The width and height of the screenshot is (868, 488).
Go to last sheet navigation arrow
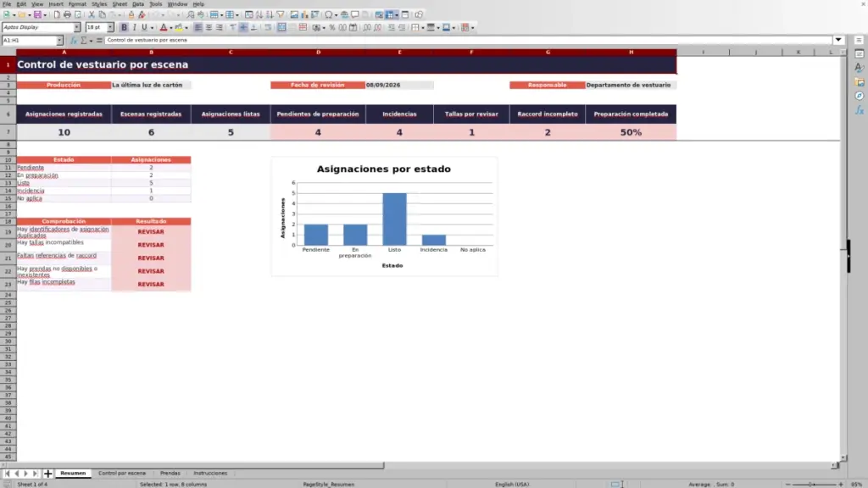[x=35, y=474]
